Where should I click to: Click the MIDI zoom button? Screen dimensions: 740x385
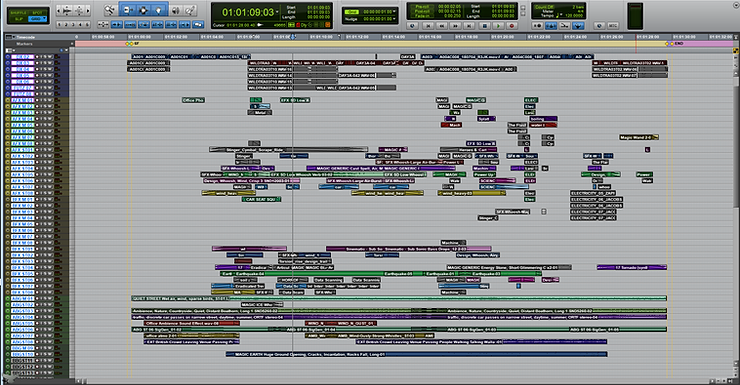[79, 10]
